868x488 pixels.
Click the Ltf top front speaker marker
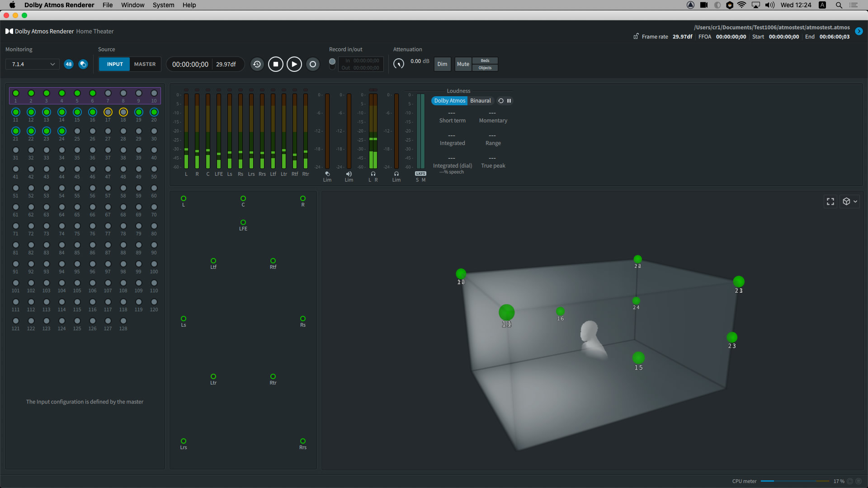pyautogui.click(x=213, y=261)
